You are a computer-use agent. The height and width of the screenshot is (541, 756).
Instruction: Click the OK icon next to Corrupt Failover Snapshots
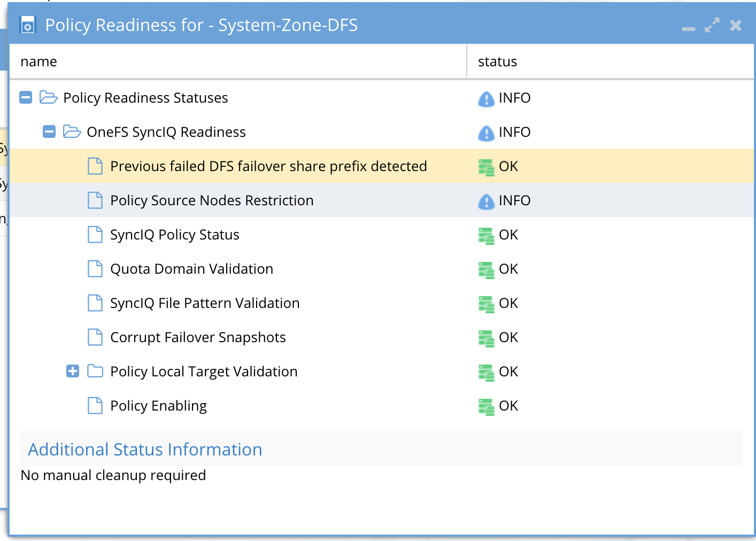click(486, 338)
